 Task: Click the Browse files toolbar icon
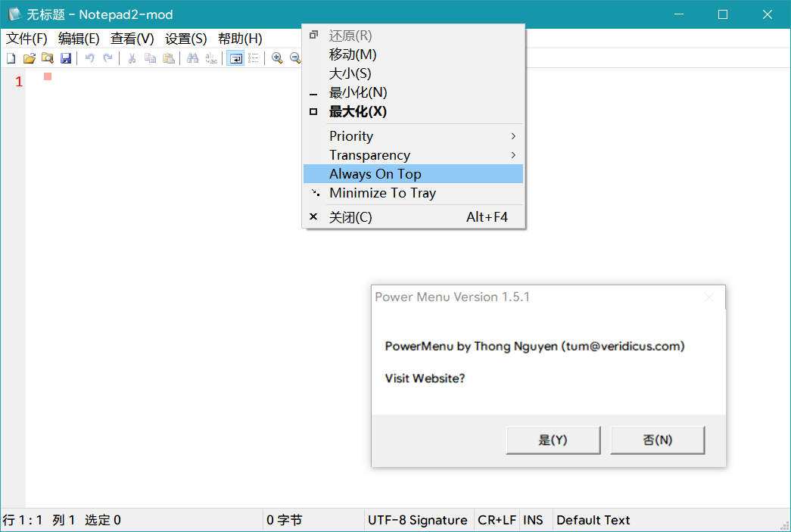pyautogui.click(x=48, y=58)
